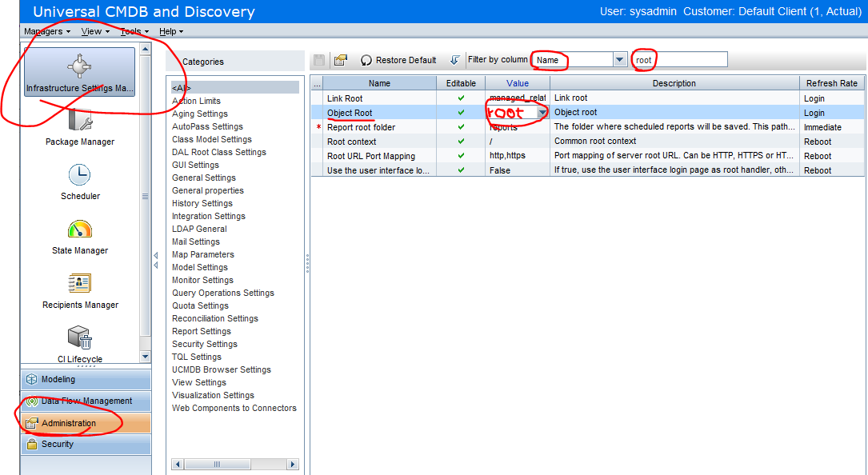Select Monitor Settings category
Image resolution: width=868 pixels, height=475 pixels.
coord(202,280)
